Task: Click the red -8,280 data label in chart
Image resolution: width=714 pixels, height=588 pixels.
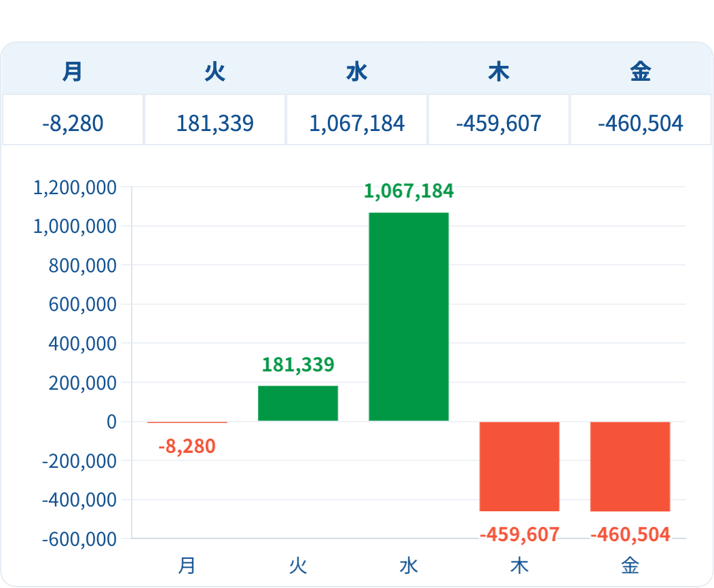Action: pos(187,446)
